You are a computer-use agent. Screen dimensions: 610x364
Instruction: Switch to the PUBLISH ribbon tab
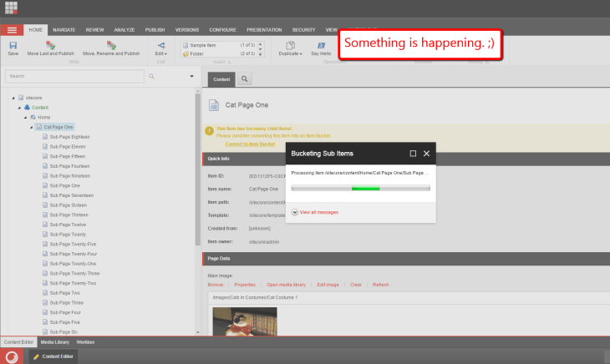click(x=155, y=29)
